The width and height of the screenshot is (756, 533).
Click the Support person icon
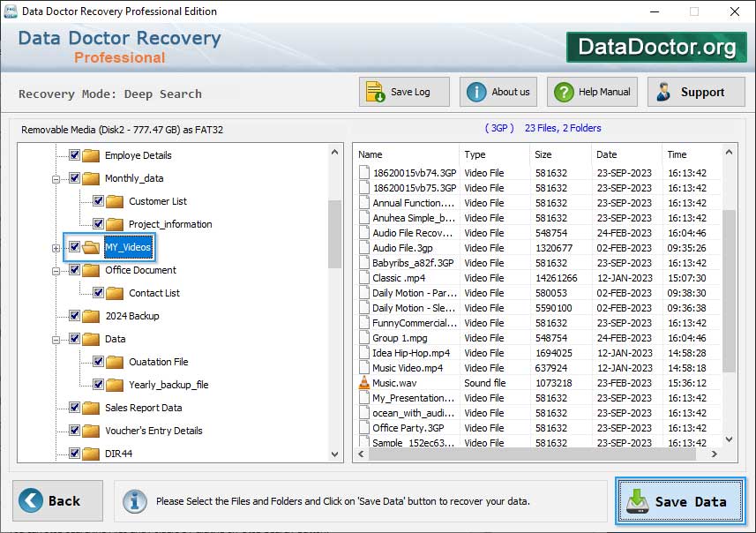pos(663,92)
